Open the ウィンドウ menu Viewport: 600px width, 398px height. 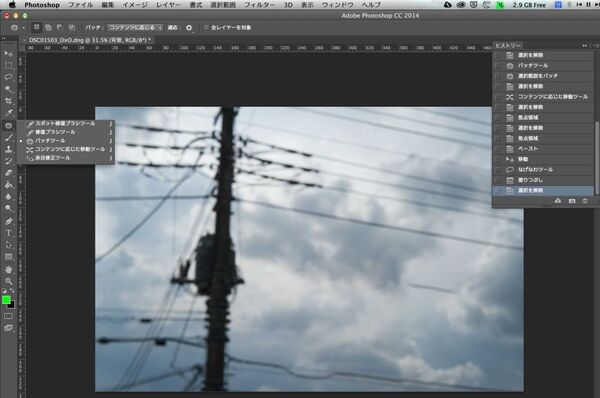(338, 5)
